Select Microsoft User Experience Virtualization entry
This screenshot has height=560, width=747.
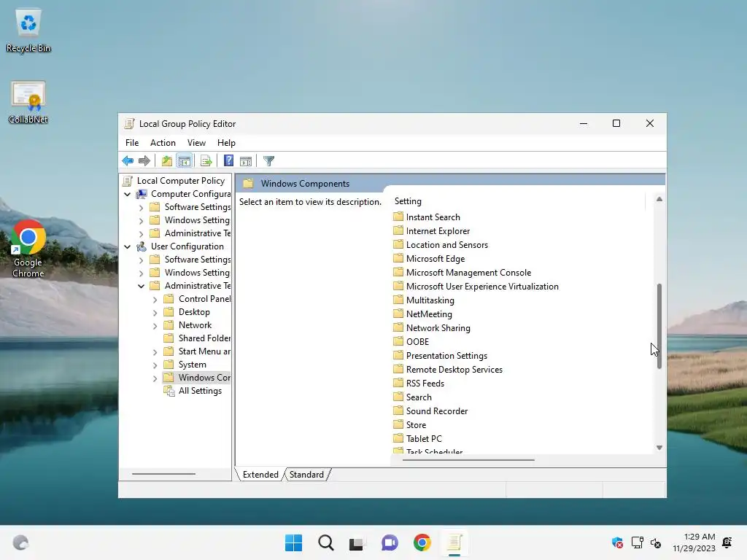pos(482,286)
